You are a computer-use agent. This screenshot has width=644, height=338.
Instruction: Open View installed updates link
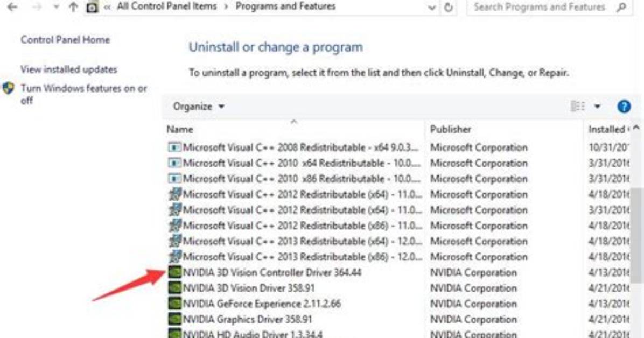coord(68,69)
